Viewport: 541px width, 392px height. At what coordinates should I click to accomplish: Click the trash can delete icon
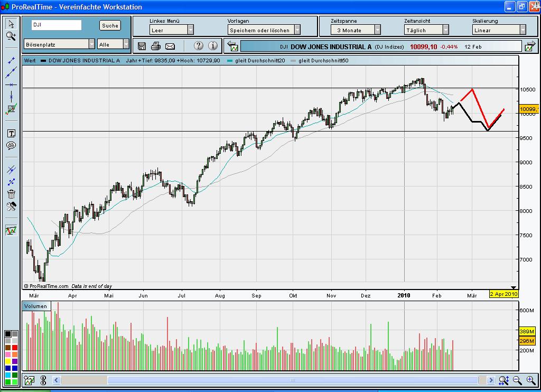pyautogui.click(x=11, y=194)
